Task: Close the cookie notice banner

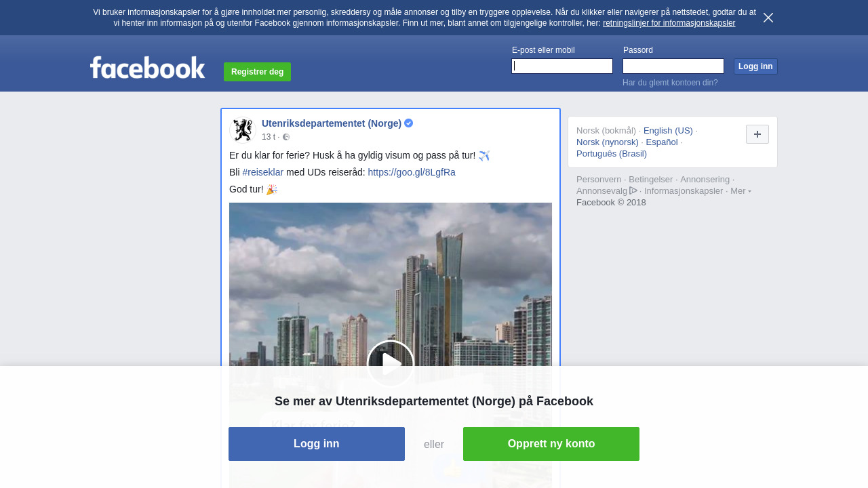Action: coord(768,18)
